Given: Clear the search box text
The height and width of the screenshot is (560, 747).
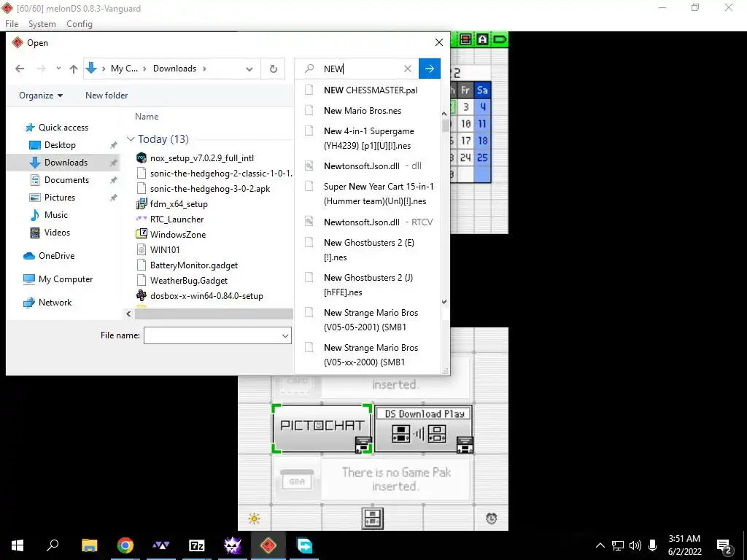Looking at the screenshot, I should 407,69.
